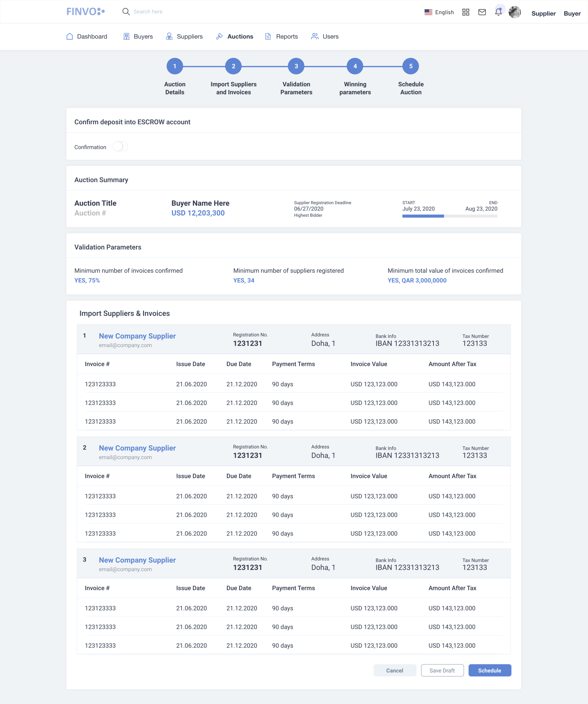Screen dimensions: 588x704
Task: Open Reports document icon
Action: (268, 37)
